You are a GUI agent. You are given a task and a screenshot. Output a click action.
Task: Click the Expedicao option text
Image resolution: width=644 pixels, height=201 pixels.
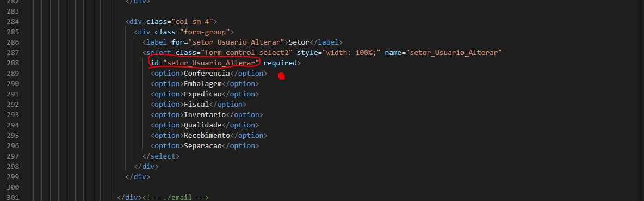(202, 94)
